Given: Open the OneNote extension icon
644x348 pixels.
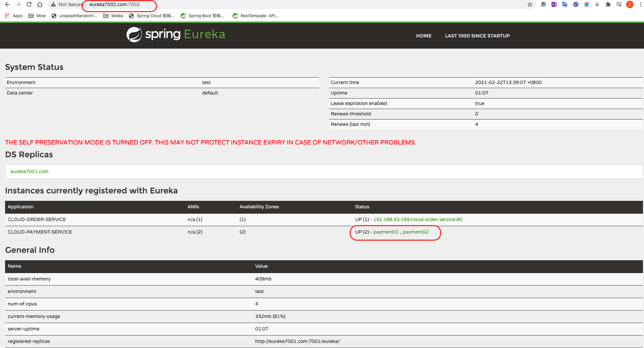Looking at the screenshot, I should point(554,4).
